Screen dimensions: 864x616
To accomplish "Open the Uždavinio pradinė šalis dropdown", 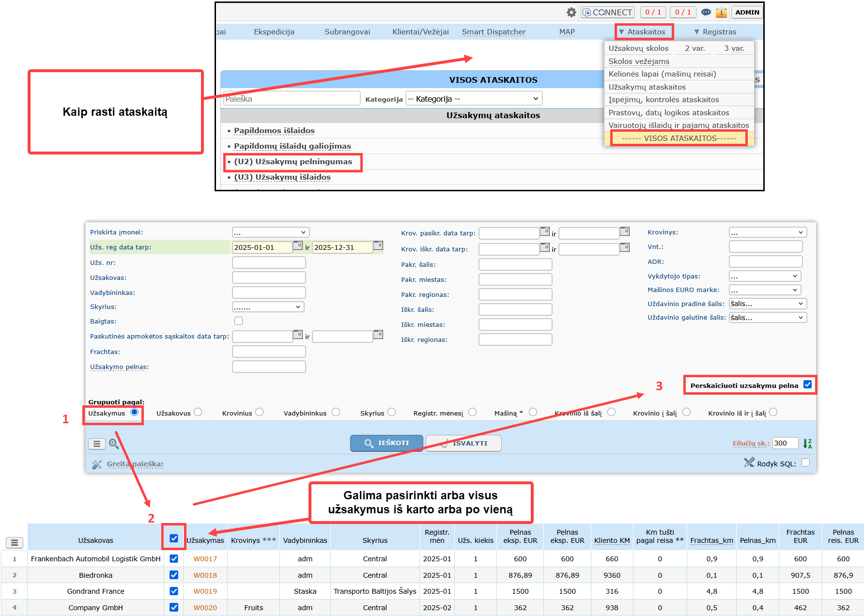I will (768, 304).
